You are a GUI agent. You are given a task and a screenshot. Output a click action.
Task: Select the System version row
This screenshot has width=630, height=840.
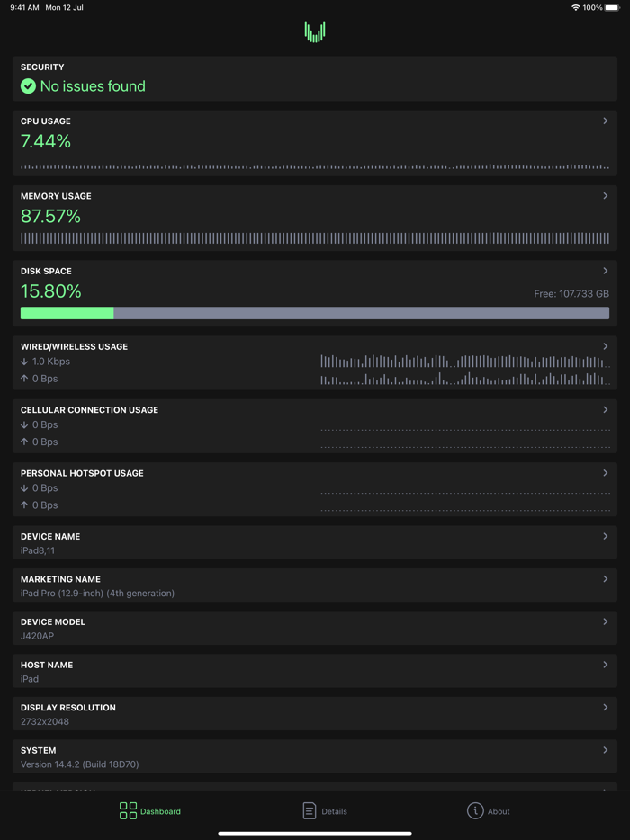315,756
